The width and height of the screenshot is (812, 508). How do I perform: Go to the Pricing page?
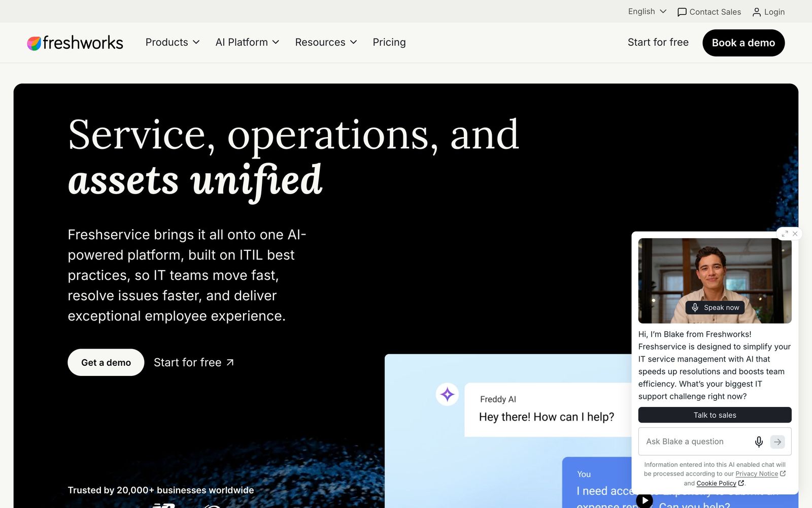389,42
